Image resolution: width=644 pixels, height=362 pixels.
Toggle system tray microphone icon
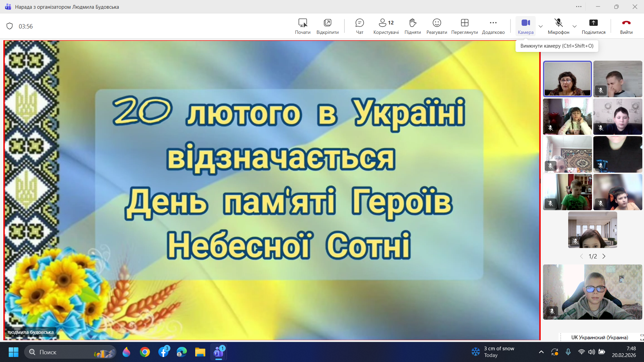point(568,352)
